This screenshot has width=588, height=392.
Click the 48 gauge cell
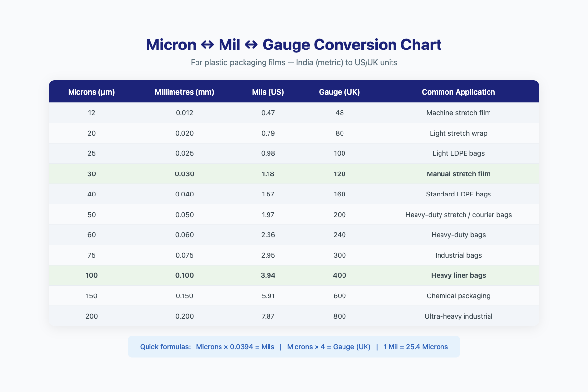[340, 113]
